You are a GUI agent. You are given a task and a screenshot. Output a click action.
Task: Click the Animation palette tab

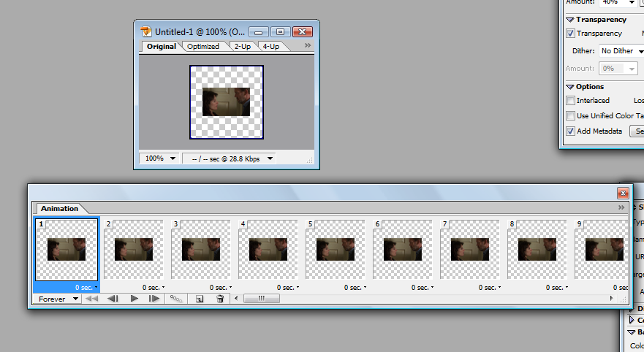point(59,208)
